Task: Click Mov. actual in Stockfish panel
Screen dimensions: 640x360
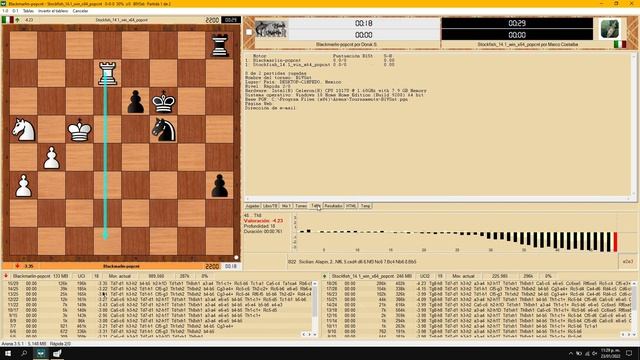Action: 463,276
